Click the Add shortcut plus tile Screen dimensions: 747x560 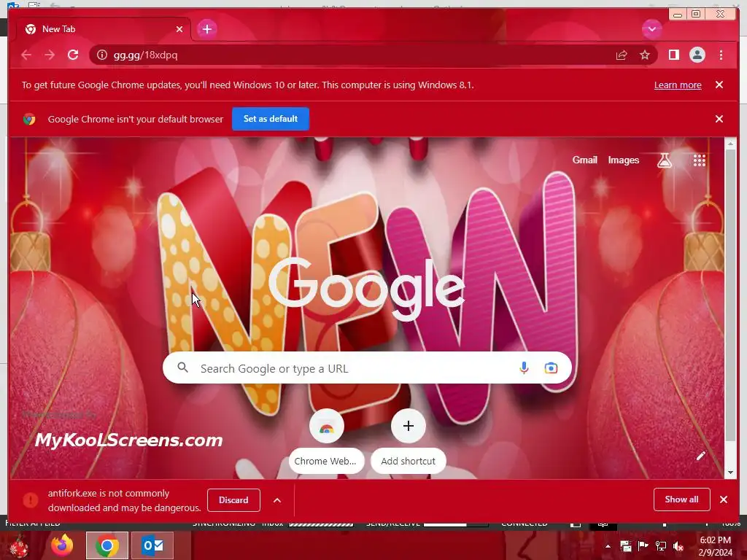pos(409,441)
